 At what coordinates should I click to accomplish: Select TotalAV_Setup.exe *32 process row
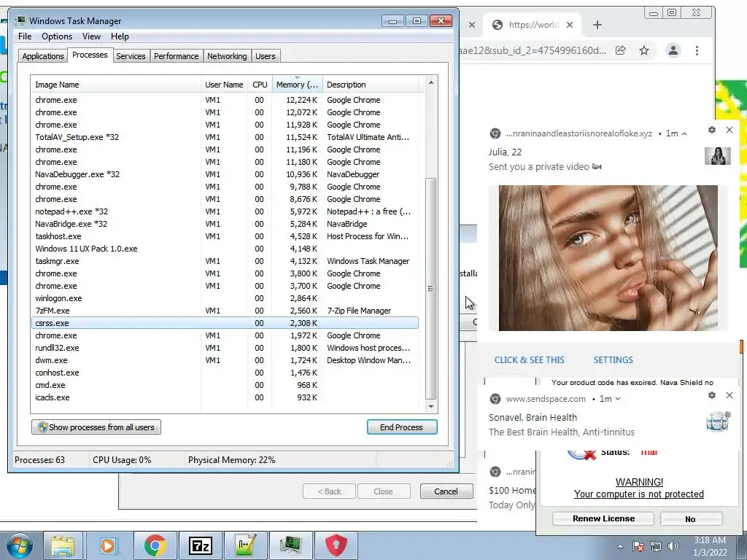pyautogui.click(x=225, y=137)
